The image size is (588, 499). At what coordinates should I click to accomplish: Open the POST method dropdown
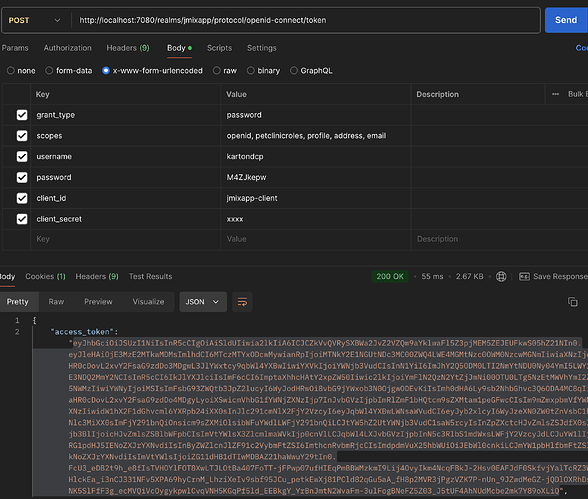(34, 20)
